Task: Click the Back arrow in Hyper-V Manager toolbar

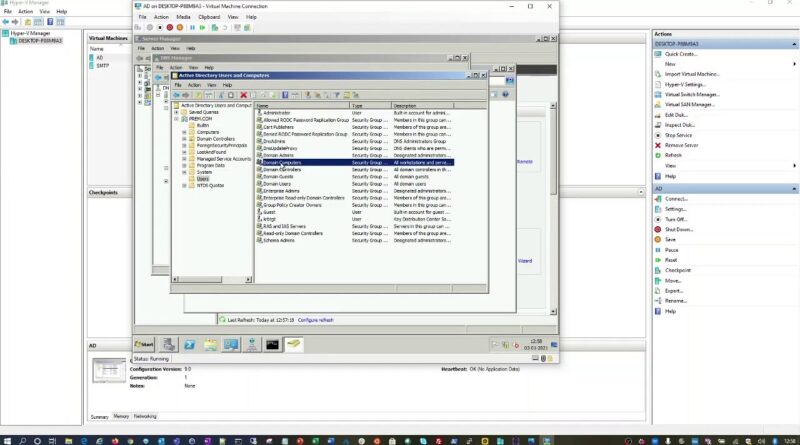Action: 5,22
